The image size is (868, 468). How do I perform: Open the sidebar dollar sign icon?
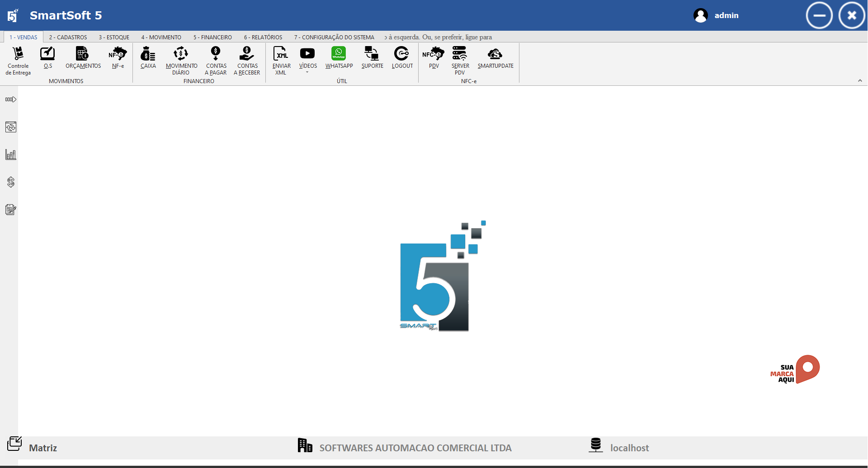(11, 182)
